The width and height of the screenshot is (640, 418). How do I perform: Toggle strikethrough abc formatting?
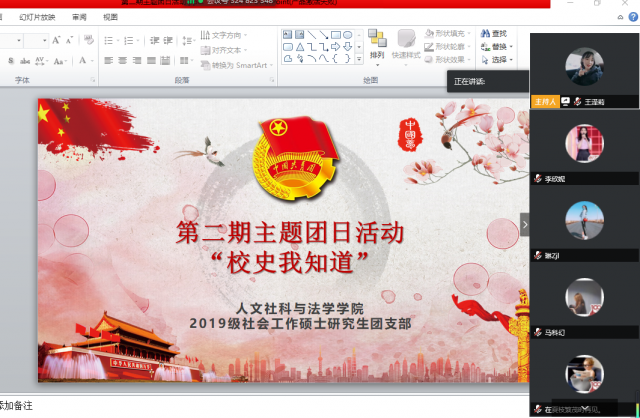[25, 61]
